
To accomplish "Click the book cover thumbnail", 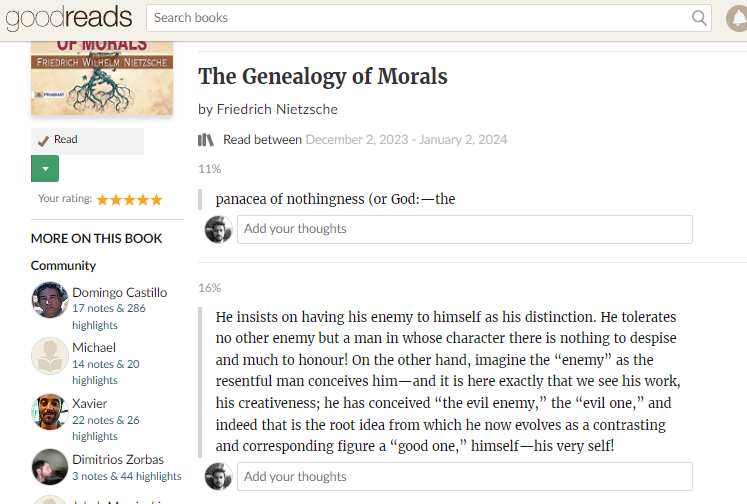I will click(102, 77).
